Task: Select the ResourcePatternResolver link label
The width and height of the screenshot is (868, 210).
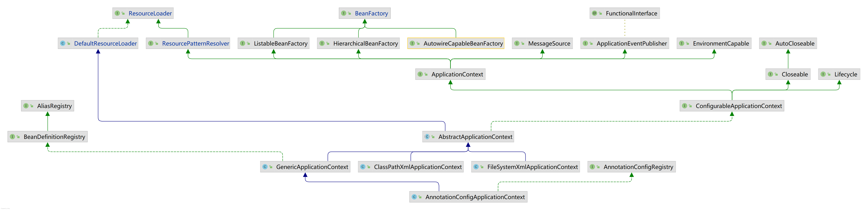Action: coord(195,43)
